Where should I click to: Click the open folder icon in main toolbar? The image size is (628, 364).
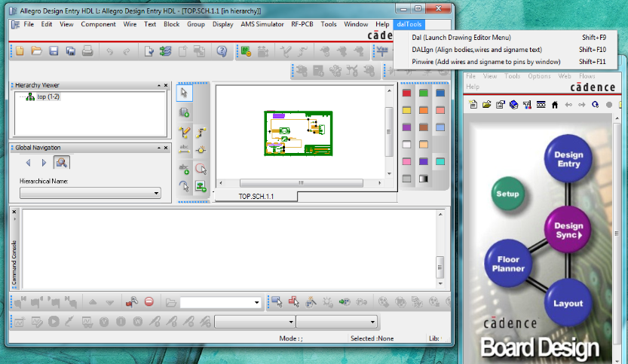(x=36, y=51)
